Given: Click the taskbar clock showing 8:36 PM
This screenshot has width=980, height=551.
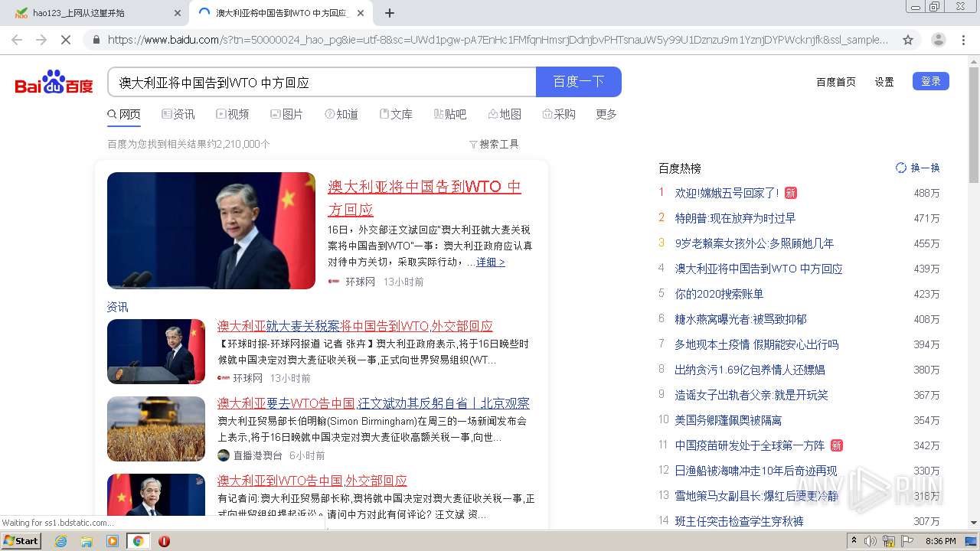Looking at the screenshot, I should [941, 541].
